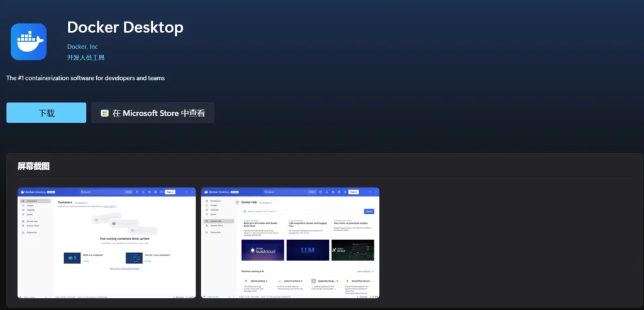Open the Docker Hub screenshot thumbnail

click(x=290, y=243)
